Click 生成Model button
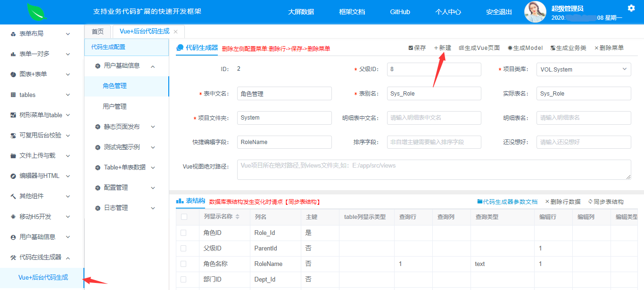The height and width of the screenshot is (290, 644). click(x=525, y=48)
